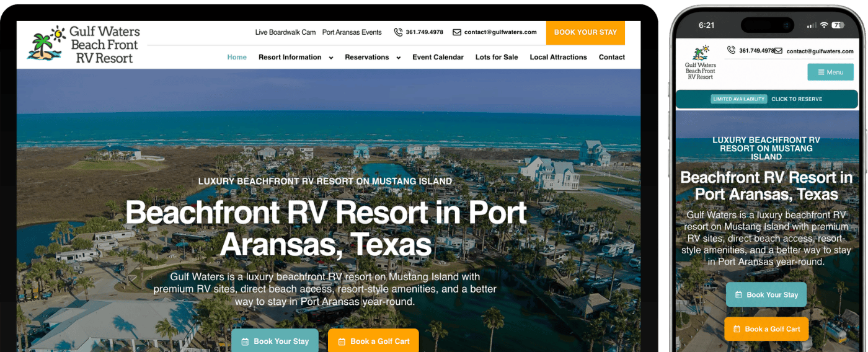Tap contact@gulfwaters.com on mobile header
This screenshot has height=352, width=868.
[x=820, y=51]
